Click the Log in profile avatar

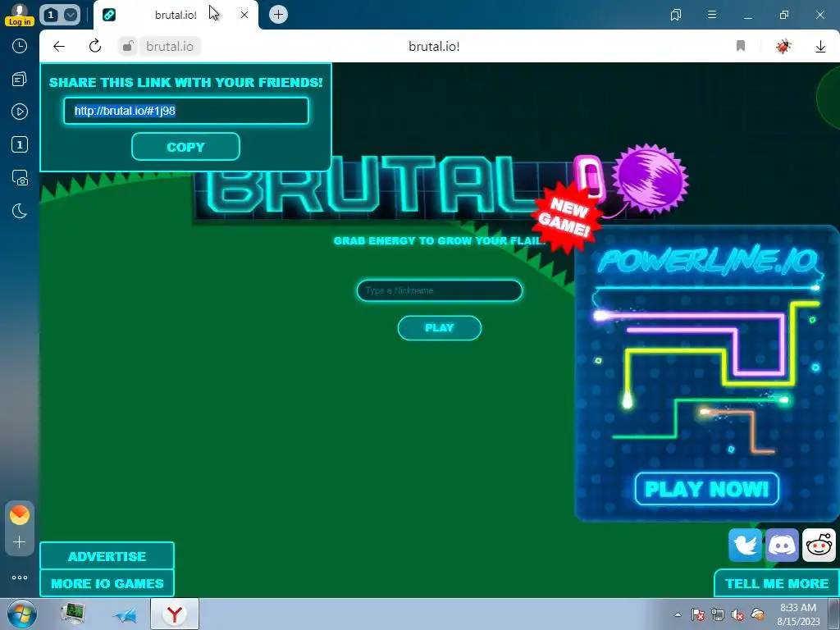point(20,15)
